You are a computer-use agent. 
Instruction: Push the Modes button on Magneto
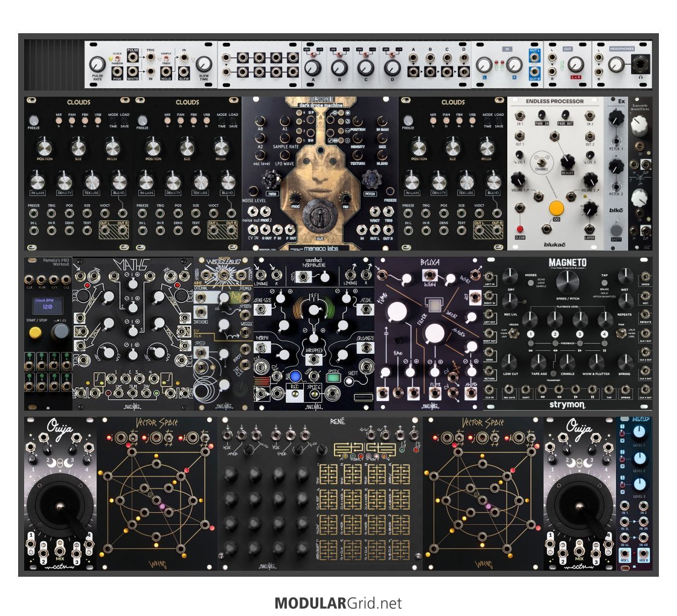(530, 283)
